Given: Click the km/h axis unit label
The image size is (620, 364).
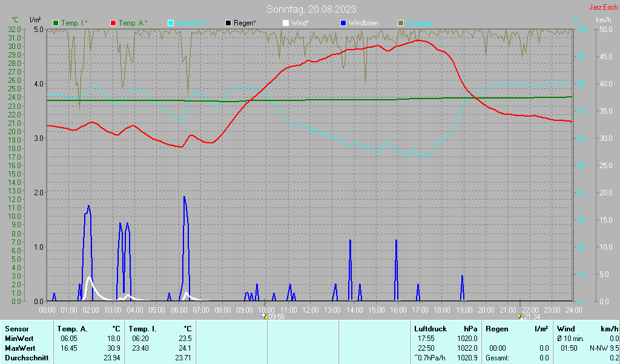Looking at the screenshot, I should click(604, 20).
